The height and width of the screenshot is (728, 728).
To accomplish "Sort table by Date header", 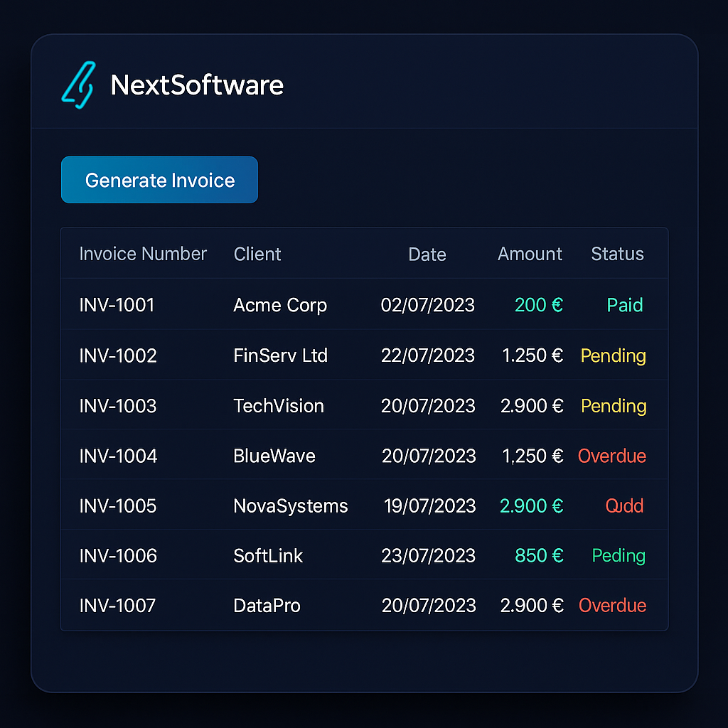I will [x=427, y=255].
